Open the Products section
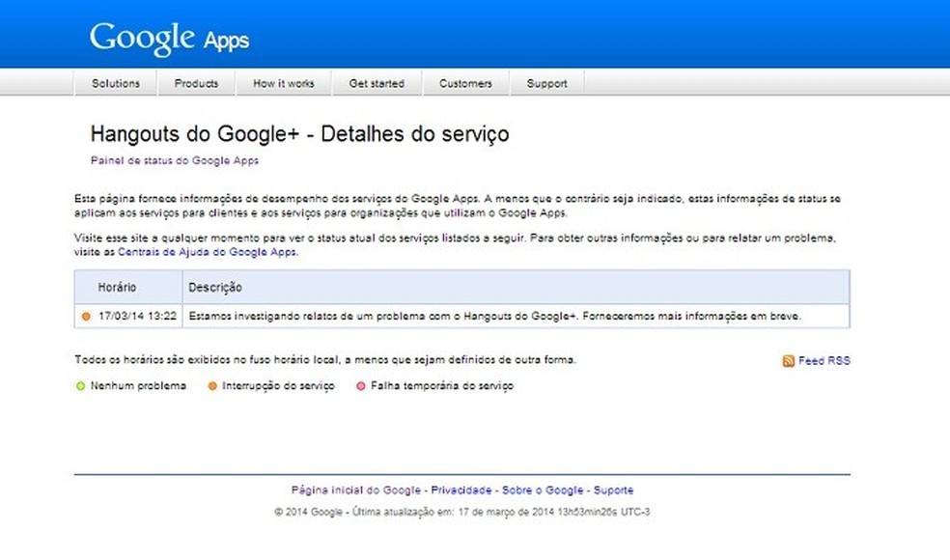Image resolution: width=950 pixels, height=560 pixels. click(196, 84)
